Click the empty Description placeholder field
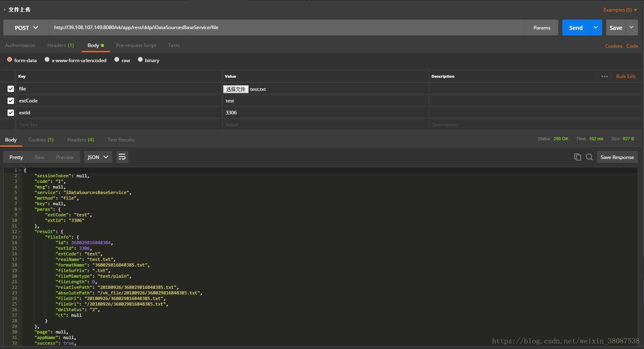This screenshot has width=644, height=349. [x=535, y=125]
